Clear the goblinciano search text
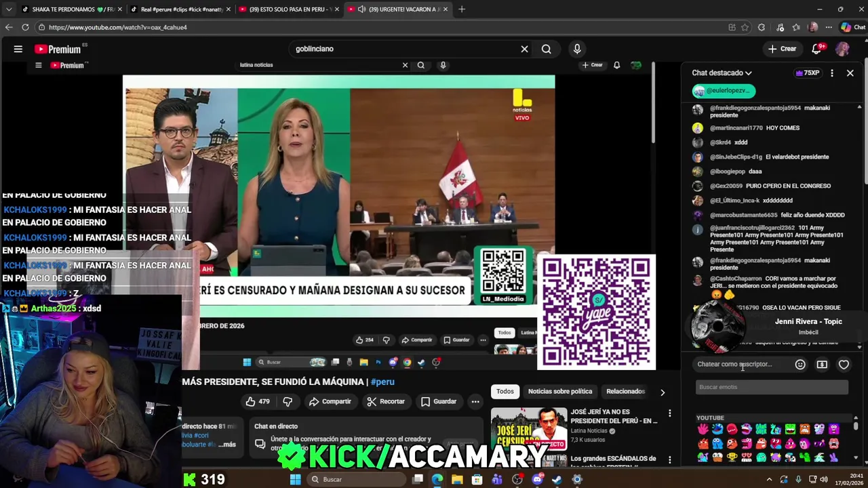 coord(524,49)
